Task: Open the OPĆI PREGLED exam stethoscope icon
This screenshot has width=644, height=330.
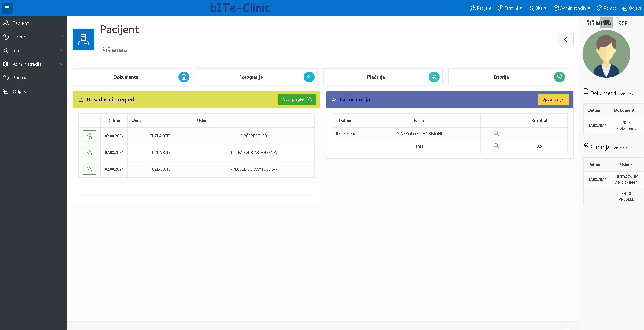Action: pyautogui.click(x=90, y=136)
